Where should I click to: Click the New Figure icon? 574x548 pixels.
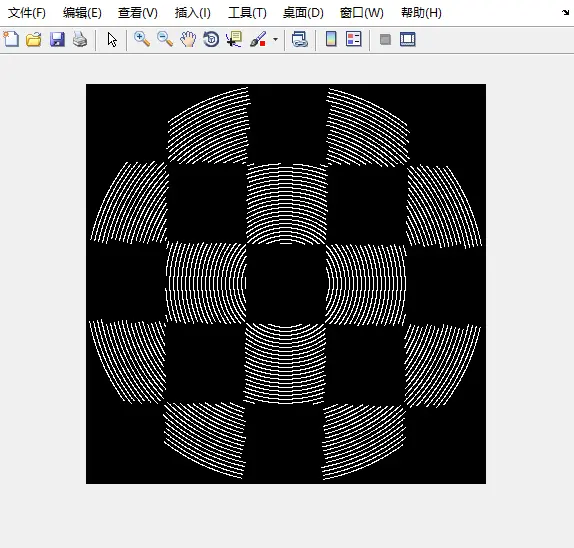pyautogui.click(x=11, y=39)
